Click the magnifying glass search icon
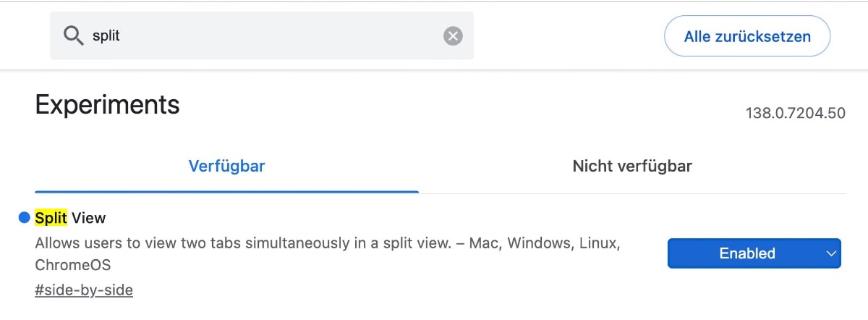This screenshot has width=868, height=320. click(x=74, y=35)
